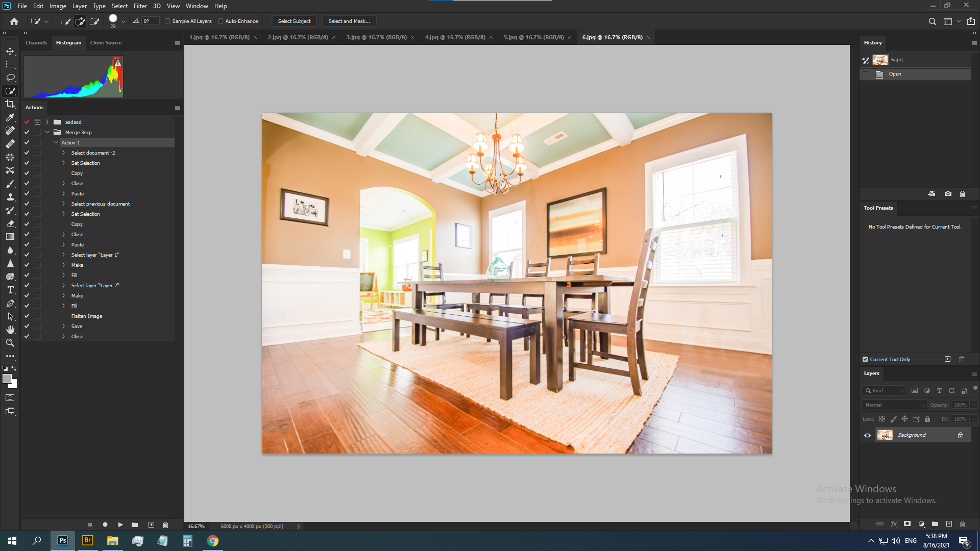Image resolution: width=980 pixels, height=551 pixels.
Task: Select the Crop tool
Action: coord(10,104)
